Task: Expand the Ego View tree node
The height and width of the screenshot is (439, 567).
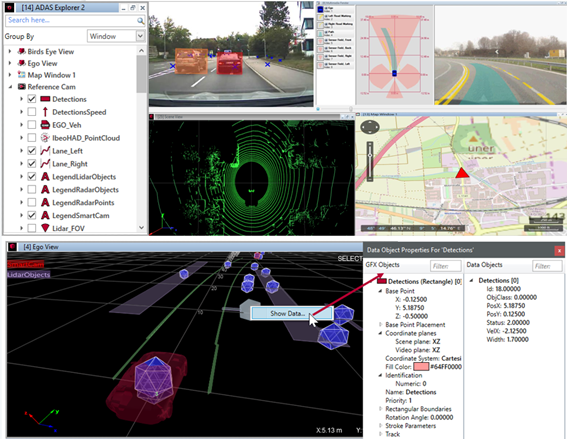Action: click(10, 63)
